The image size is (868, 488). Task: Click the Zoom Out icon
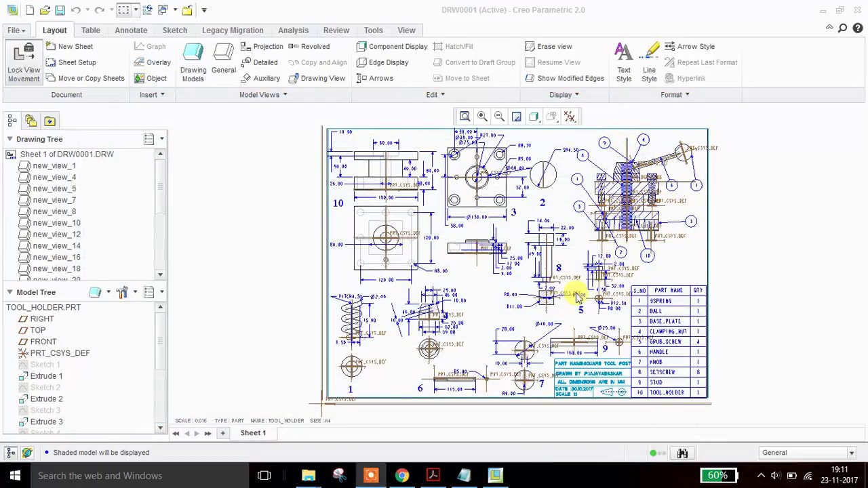[499, 117]
